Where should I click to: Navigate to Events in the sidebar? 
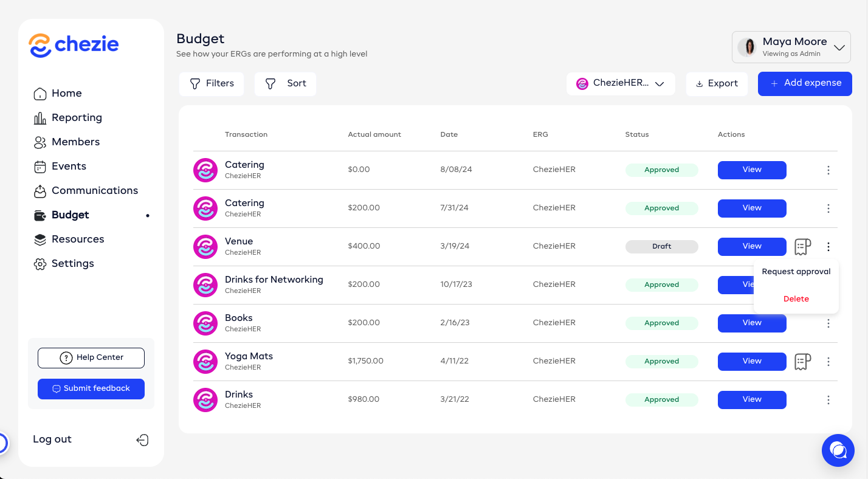point(69,167)
